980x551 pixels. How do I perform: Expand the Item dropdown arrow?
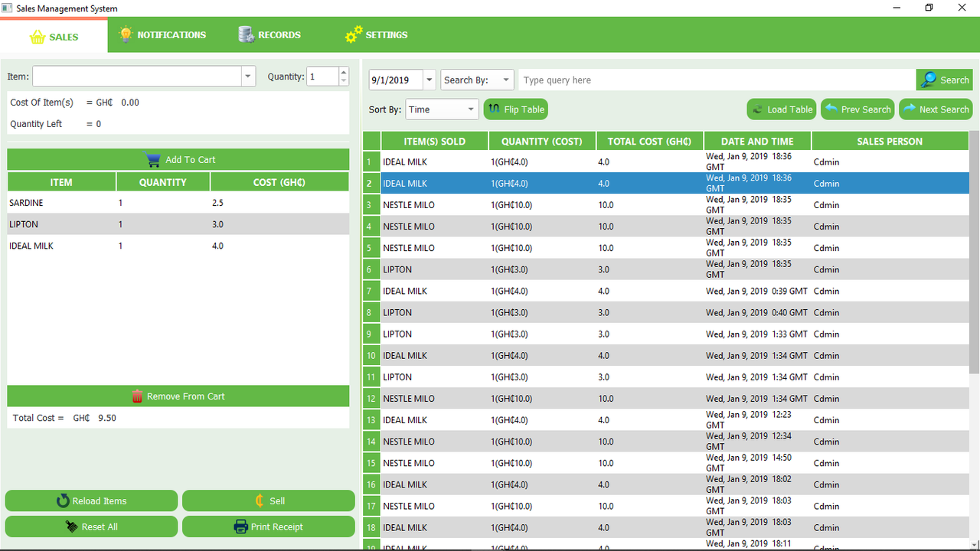coord(248,77)
